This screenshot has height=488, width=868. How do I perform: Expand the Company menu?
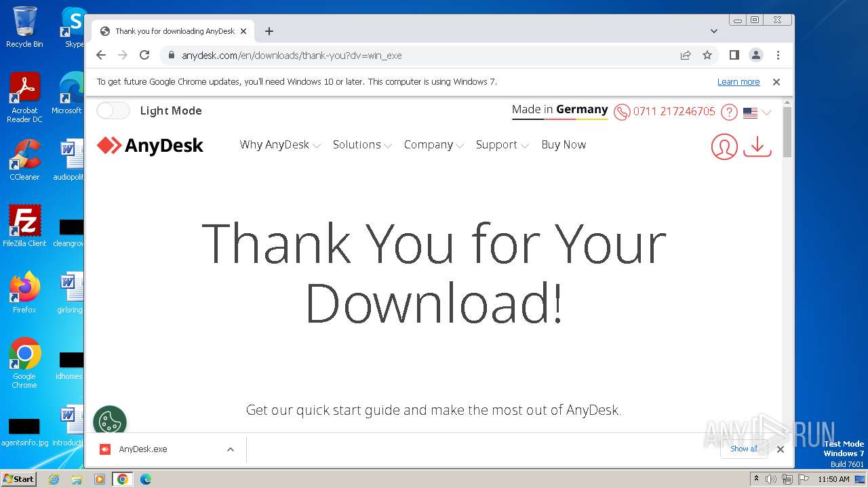[434, 144]
